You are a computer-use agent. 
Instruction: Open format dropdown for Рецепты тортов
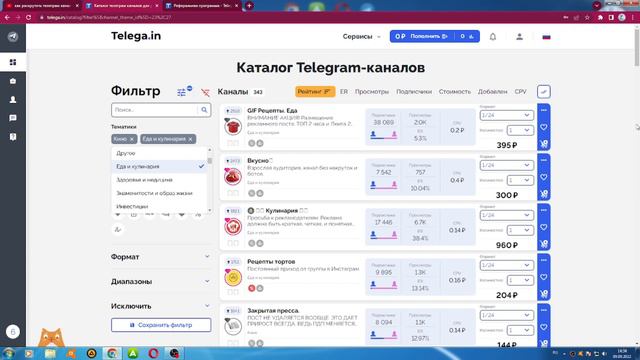507,265
